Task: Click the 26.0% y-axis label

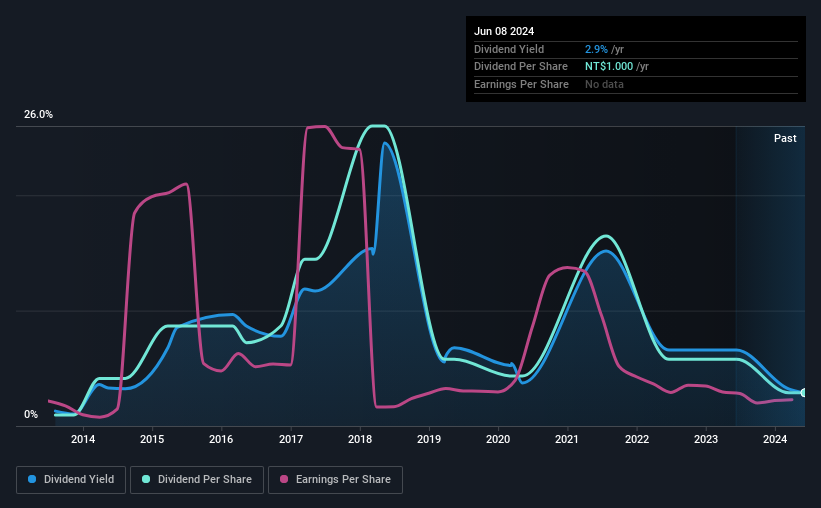Action: click(x=38, y=115)
